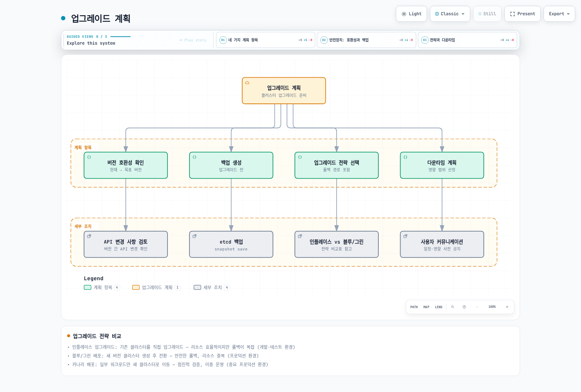Click the code icon on 백업 생성 node
This screenshot has height=392, width=581.
[x=195, y=157]
